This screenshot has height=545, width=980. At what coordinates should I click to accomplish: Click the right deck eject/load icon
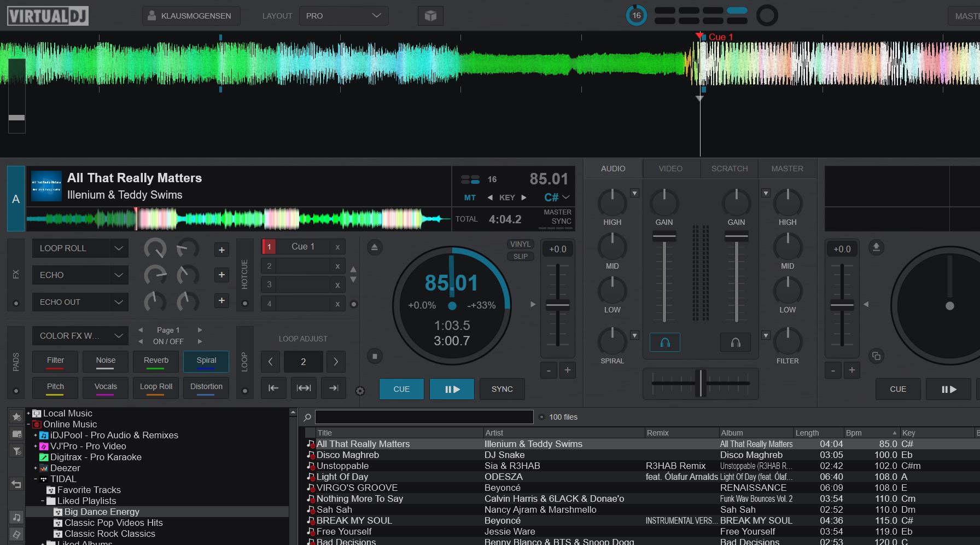click(x=876, y=247)
